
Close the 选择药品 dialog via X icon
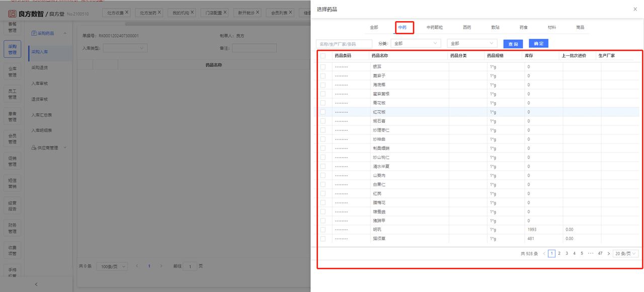(x=635, y=9)
